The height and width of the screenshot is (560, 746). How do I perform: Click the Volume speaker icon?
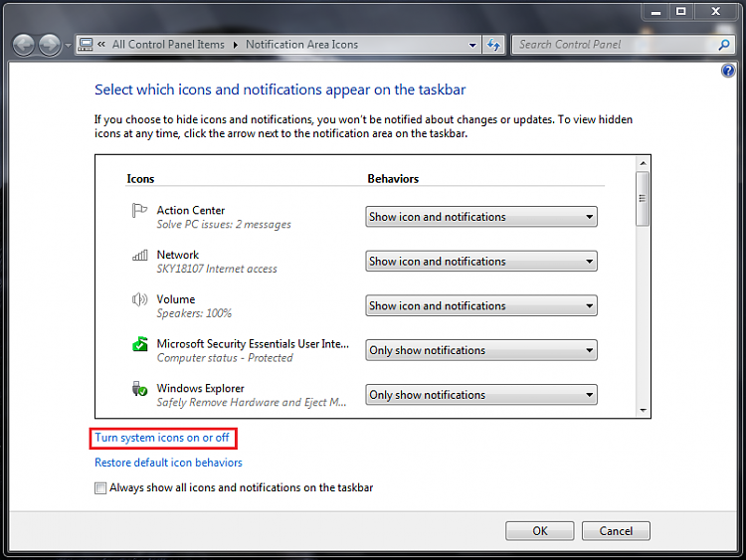[139, 299]
